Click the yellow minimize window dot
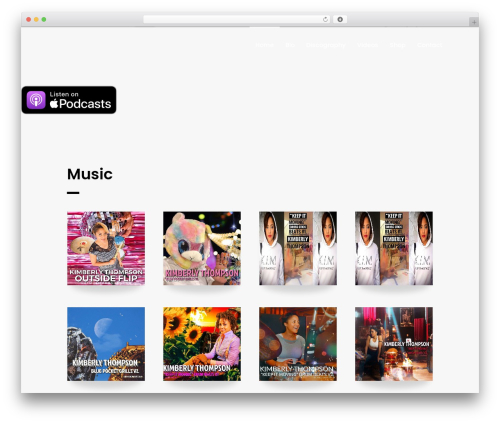 point(36,20)
